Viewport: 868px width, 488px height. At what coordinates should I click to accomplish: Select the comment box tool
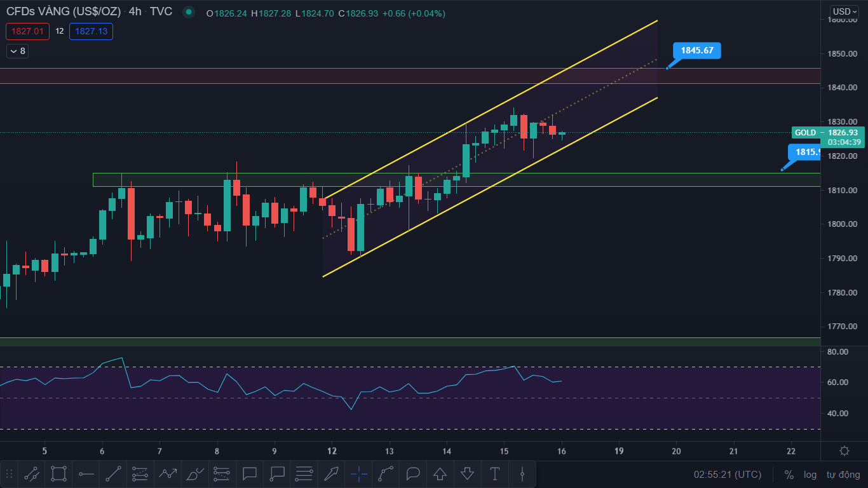[250, 474]
